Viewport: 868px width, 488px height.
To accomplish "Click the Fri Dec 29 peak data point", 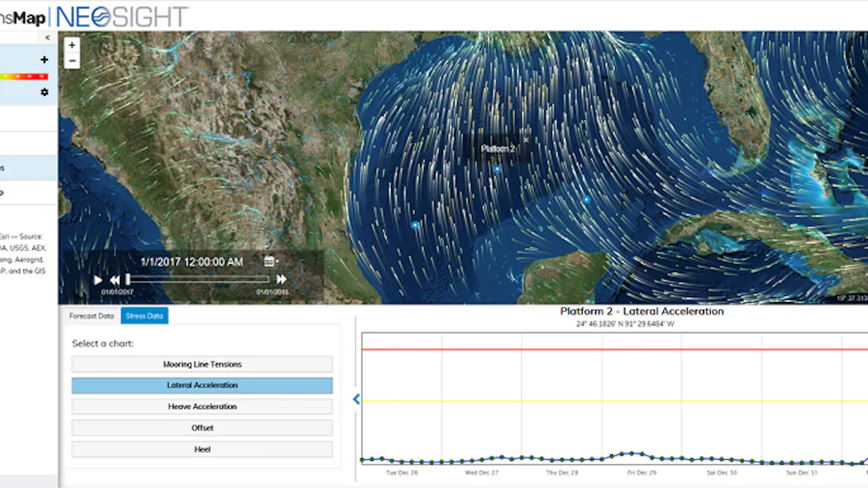I will [x=632, y=453].
